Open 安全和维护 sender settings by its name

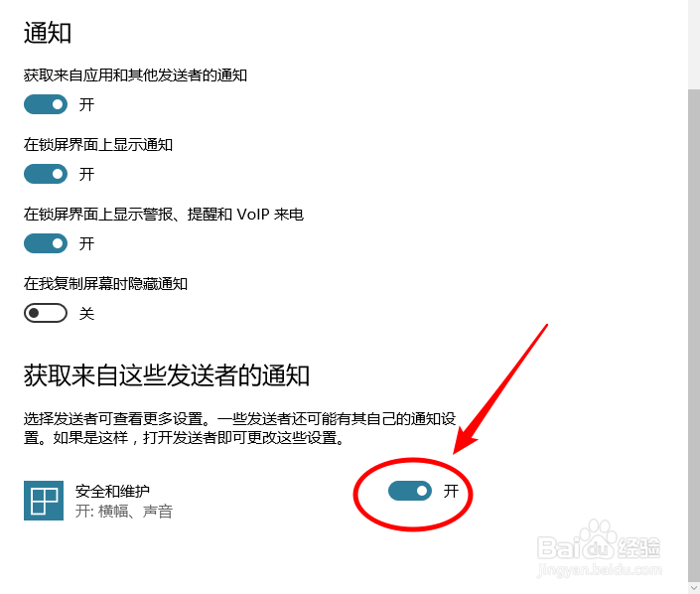click(112, 492)
